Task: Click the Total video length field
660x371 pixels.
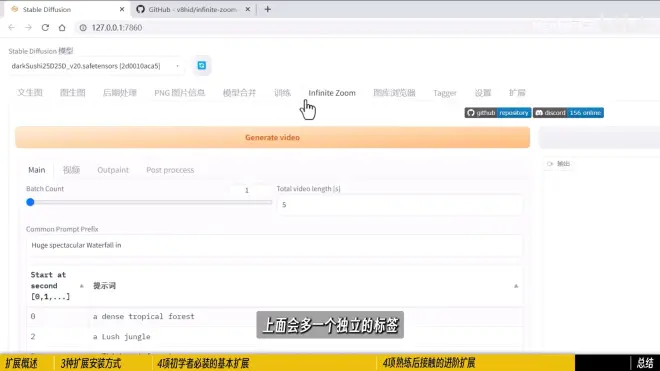Action: 399,205
